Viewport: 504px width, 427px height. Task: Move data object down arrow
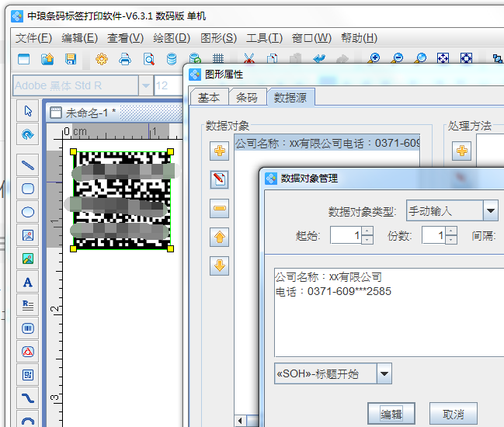pos(219,266)
